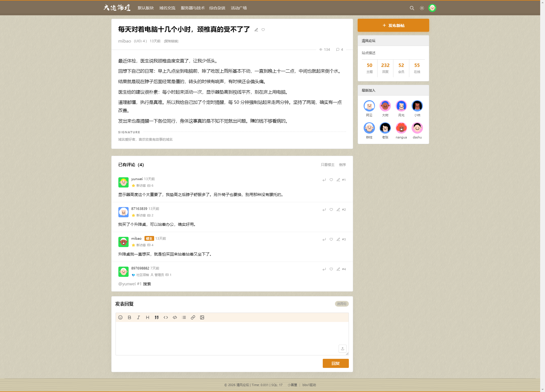
Task: Reply to comment #4 arrow icon
Action: 324,269
